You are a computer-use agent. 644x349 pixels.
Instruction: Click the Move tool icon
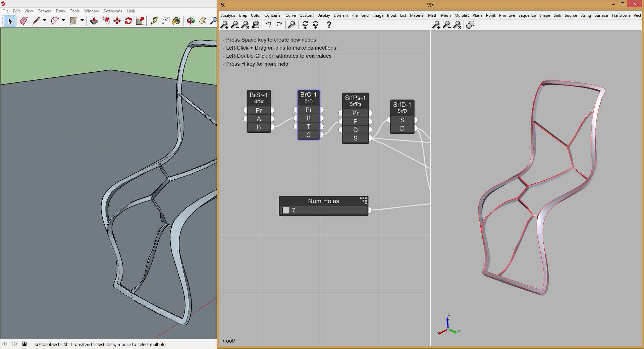[x=117, y=21]
